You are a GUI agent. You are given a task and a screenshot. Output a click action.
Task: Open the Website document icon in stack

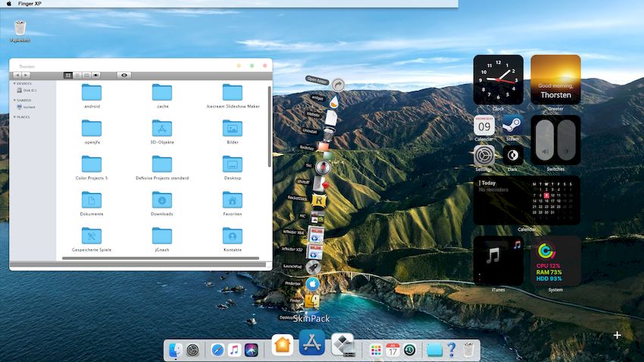(x=331, y=118)
